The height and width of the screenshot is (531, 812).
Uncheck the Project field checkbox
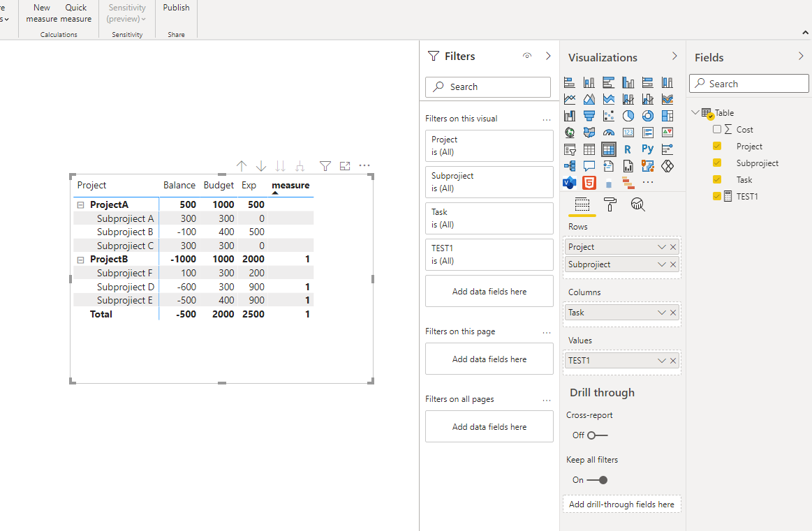tap(717, 146)
